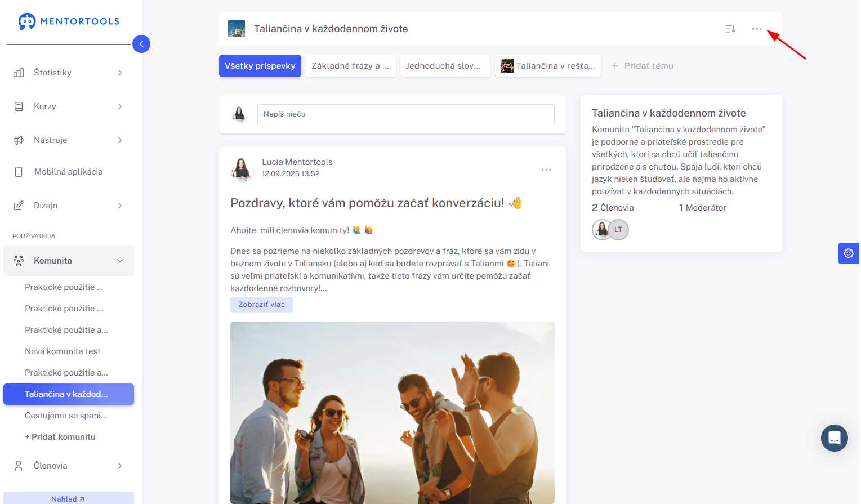The width and height of the screenshot is (861, 504).
Task: Open the chat support bubble
Action: [835, 438]
